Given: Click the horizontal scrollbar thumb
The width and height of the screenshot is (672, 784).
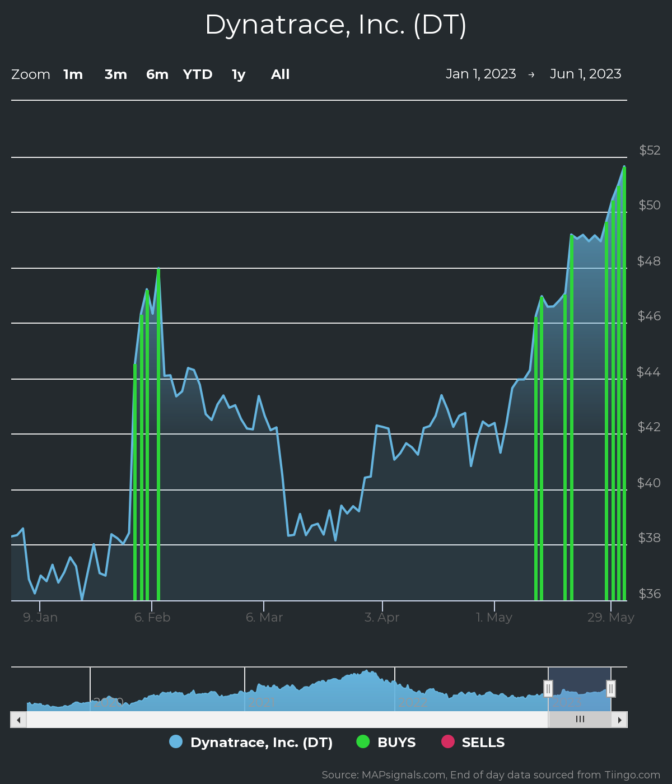Looking at the screenshot, I should pyautogui.click(x=580, y=720).
